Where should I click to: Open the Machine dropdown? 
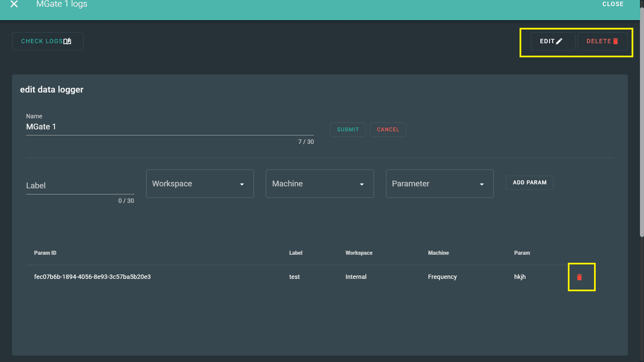pyautogui.click(x=319, y=184)
